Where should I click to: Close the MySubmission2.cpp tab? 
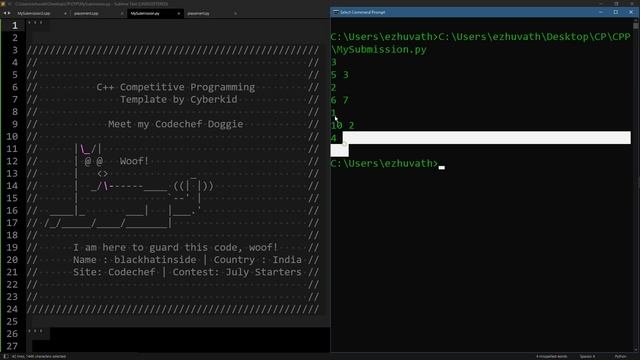[65, 13]
